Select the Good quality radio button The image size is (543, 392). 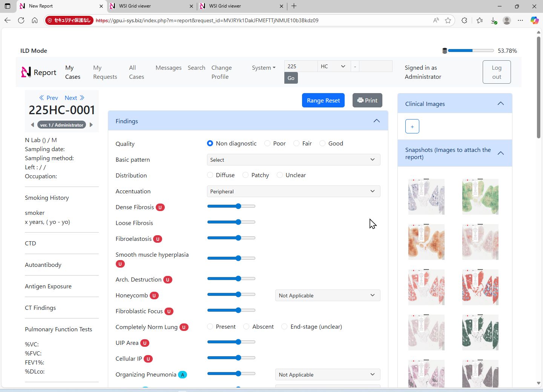[322, 144]
